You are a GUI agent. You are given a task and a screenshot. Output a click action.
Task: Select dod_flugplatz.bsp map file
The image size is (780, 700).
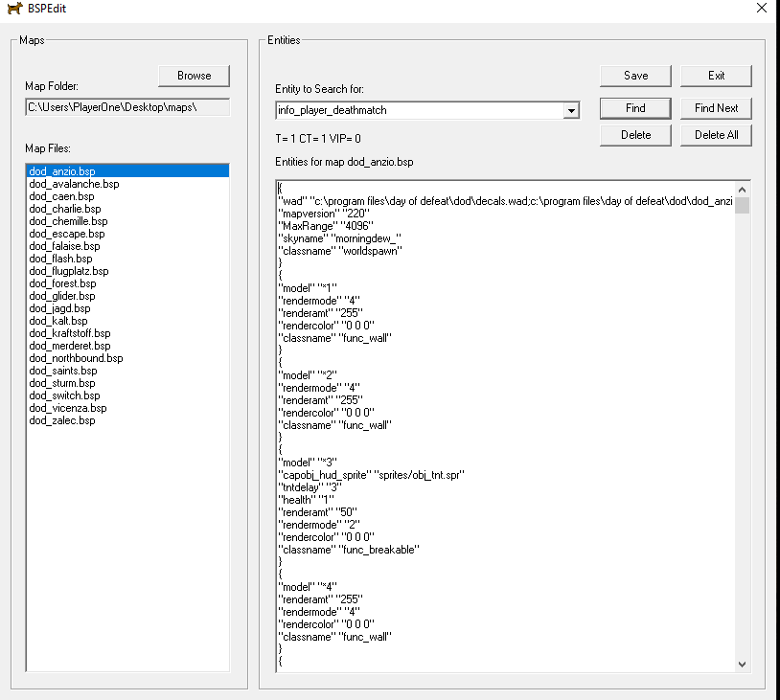click(x=127, y=271)
